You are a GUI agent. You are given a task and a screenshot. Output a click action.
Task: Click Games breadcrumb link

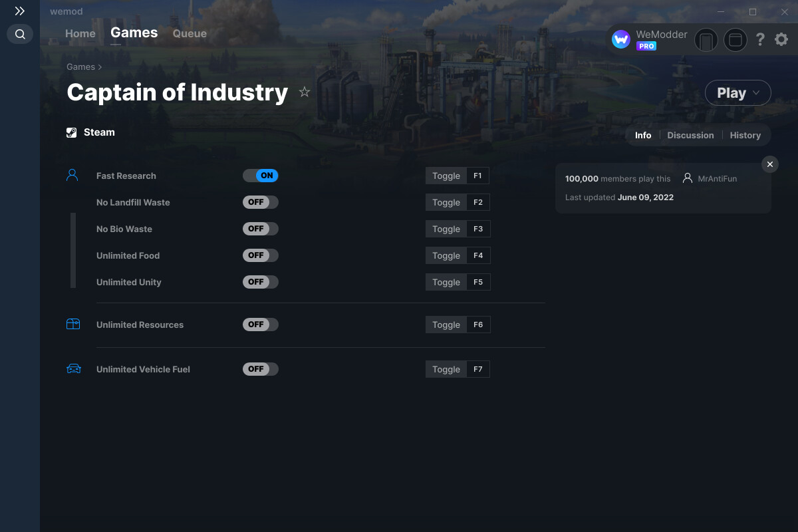(80, 66)
